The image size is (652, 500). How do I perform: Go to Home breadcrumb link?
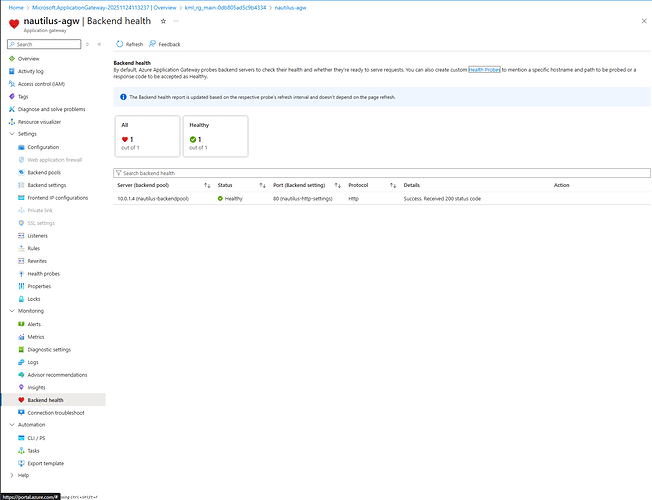point(16,7)
